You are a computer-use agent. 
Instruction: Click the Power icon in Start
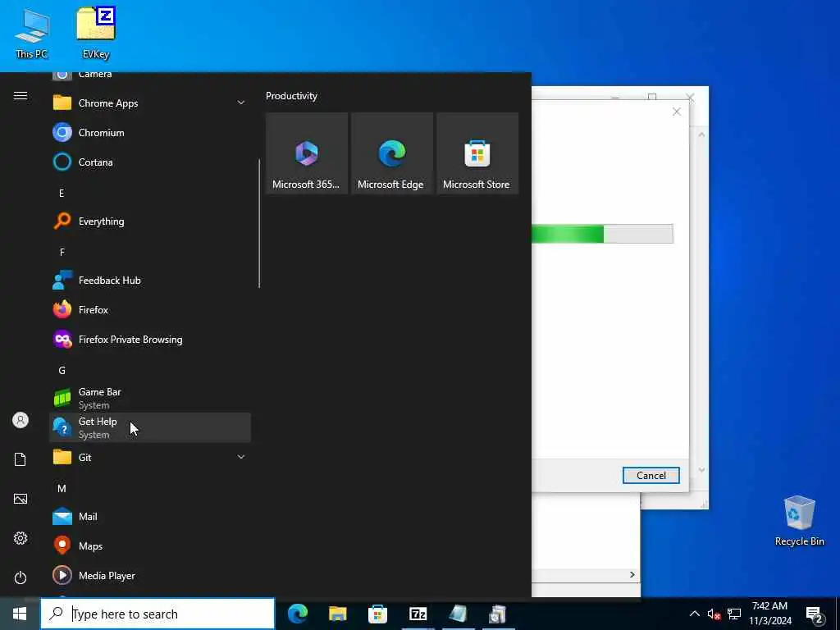click(21, 577)
